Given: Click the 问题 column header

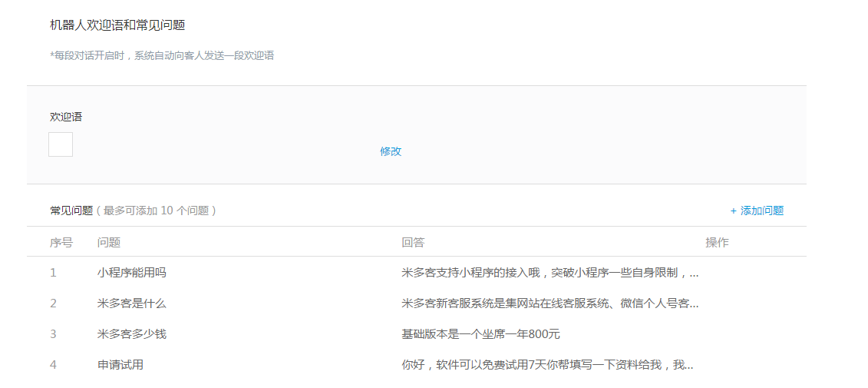Looking at the screenshot, I should pos(108,243).
